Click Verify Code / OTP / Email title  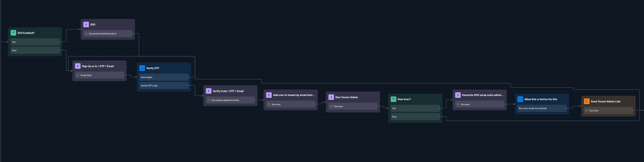coord(228,91)
